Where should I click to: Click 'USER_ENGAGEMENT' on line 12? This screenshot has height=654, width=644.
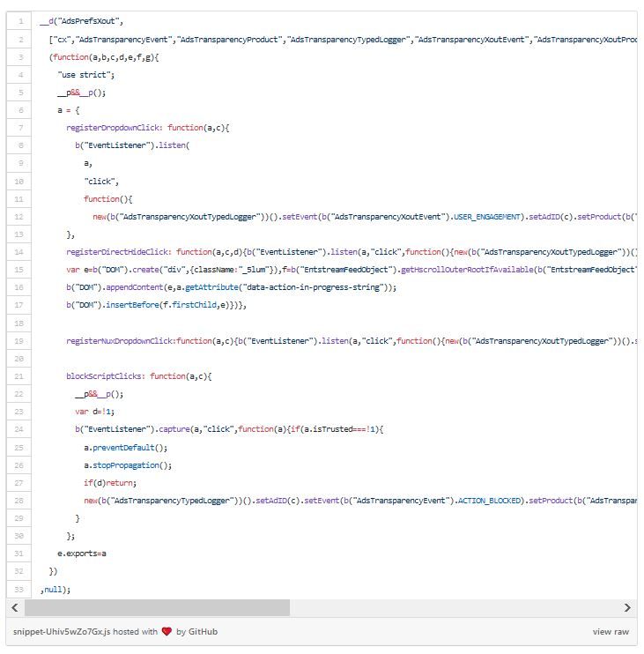[x=487, y=217]
